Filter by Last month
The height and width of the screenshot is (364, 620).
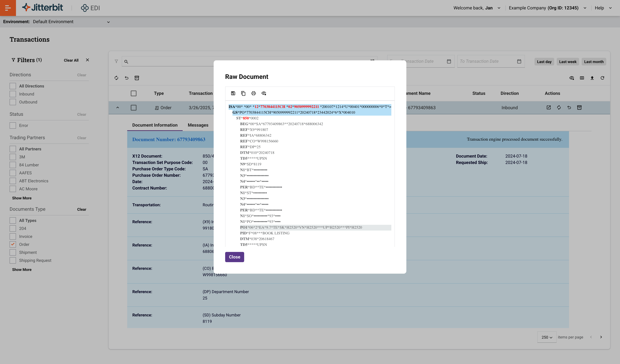594,62
